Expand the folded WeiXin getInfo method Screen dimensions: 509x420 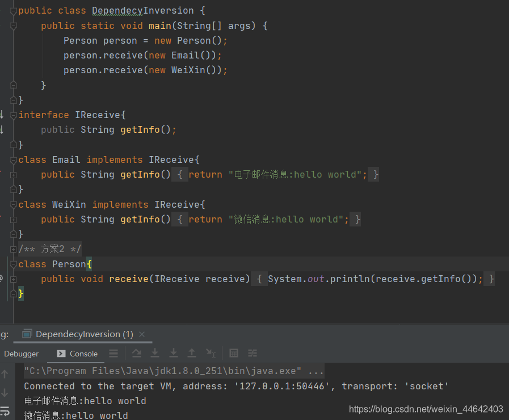[x=13, y=220]
